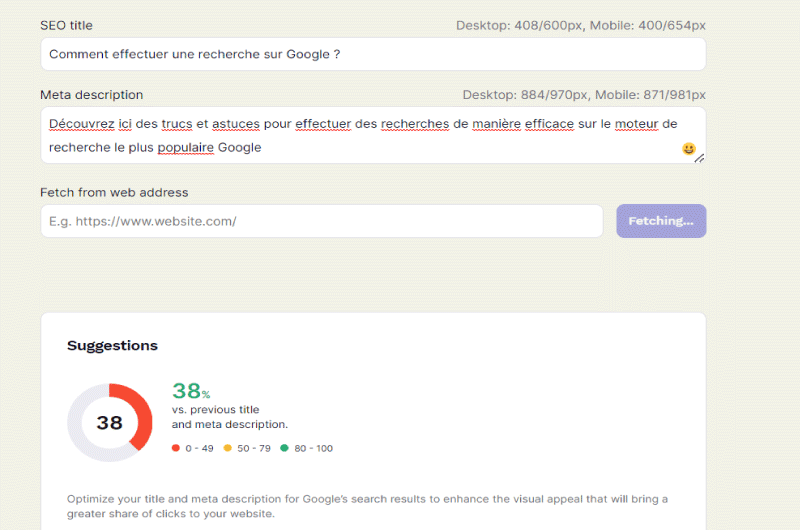
Task: Click the score 38 donut chart
Action: (110, 422)
